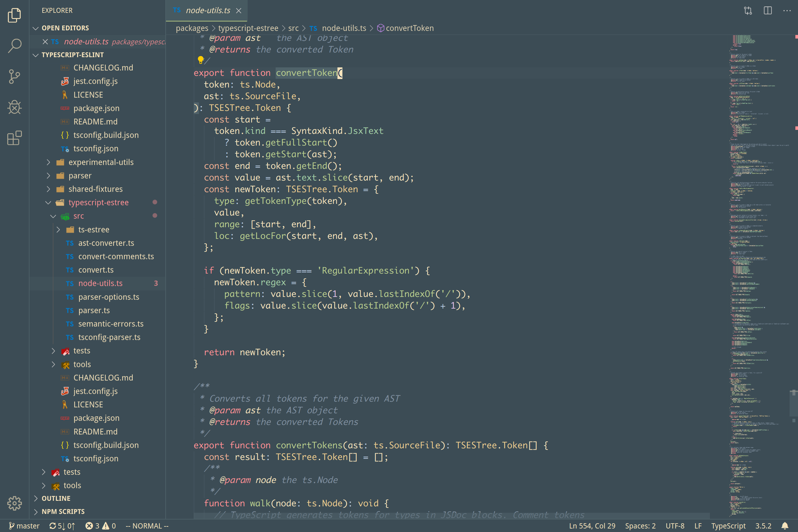
Task: Open the Extensions view
Action: point(14,138)
